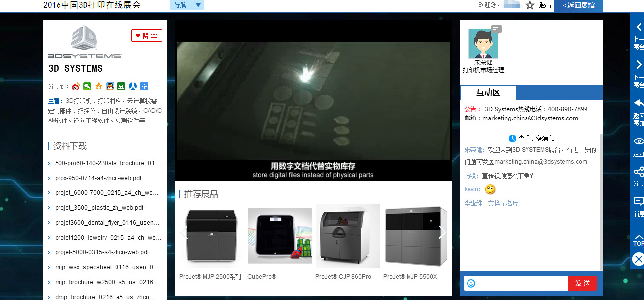Download prox-950-0714-a4-zhcn-web.pdf
644x300 pixels.
coord(98,178)
